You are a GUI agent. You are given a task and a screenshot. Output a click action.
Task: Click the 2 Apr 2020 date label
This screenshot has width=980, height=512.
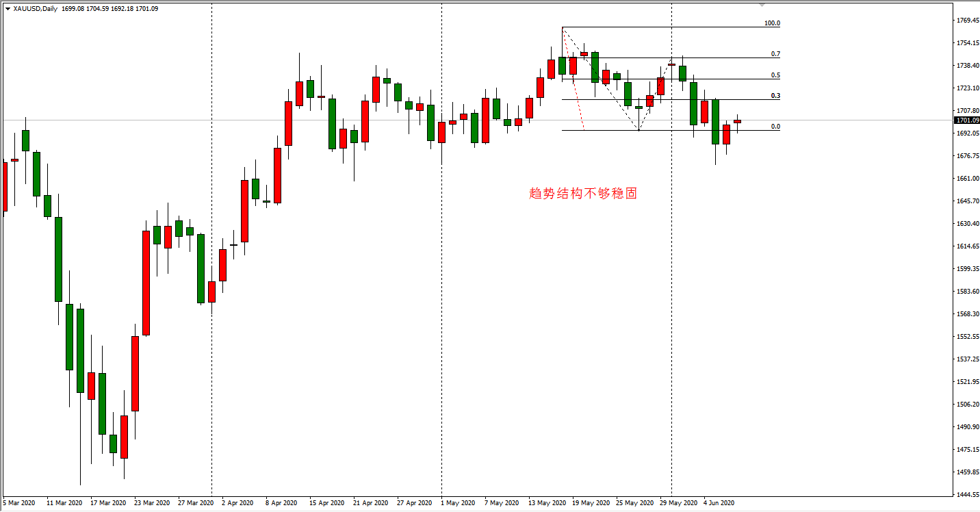pyautogui.click(x=237, y=503)
